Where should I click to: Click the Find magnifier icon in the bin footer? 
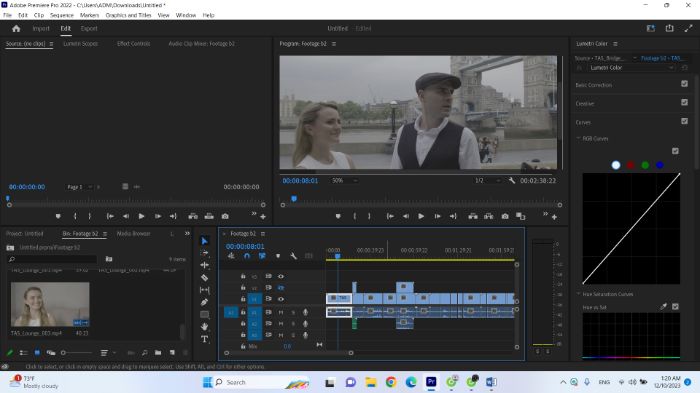tap(145, 352)
